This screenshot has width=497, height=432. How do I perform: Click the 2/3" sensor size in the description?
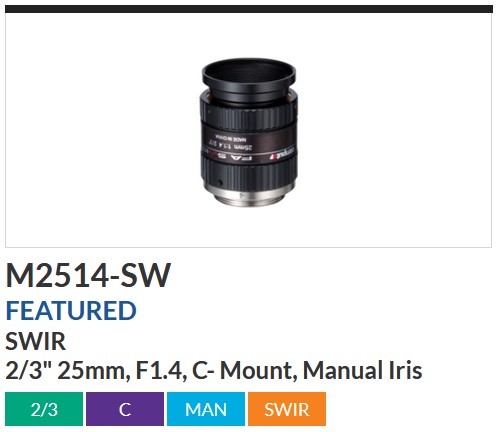[28, 370]
